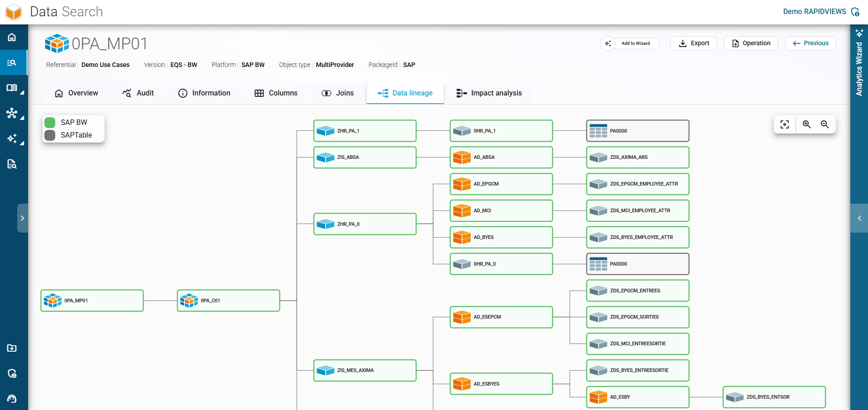Click the fit-to-screen icon in lineage toolbar
This screenshot has height=410, width=868.
click(x=785, y=124)
